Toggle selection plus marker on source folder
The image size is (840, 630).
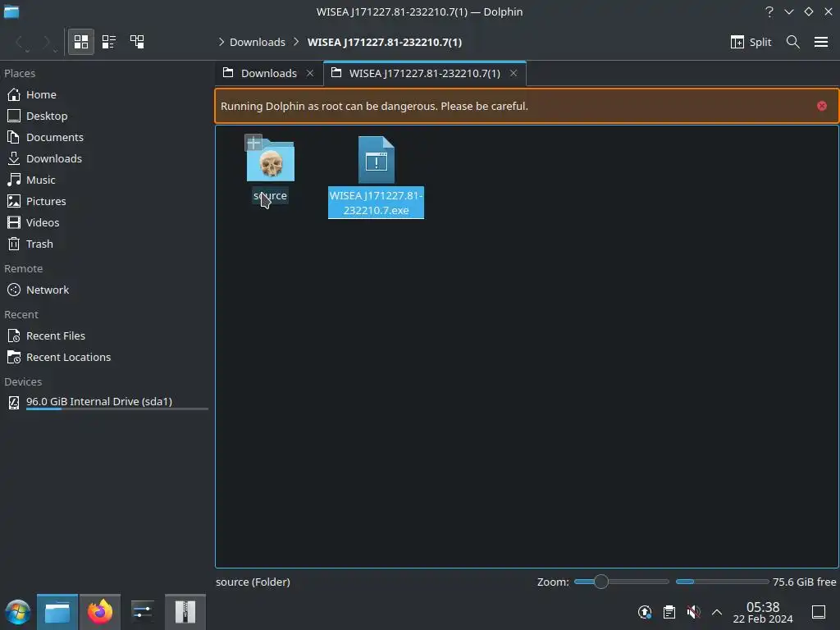click(x=253, y=143)
